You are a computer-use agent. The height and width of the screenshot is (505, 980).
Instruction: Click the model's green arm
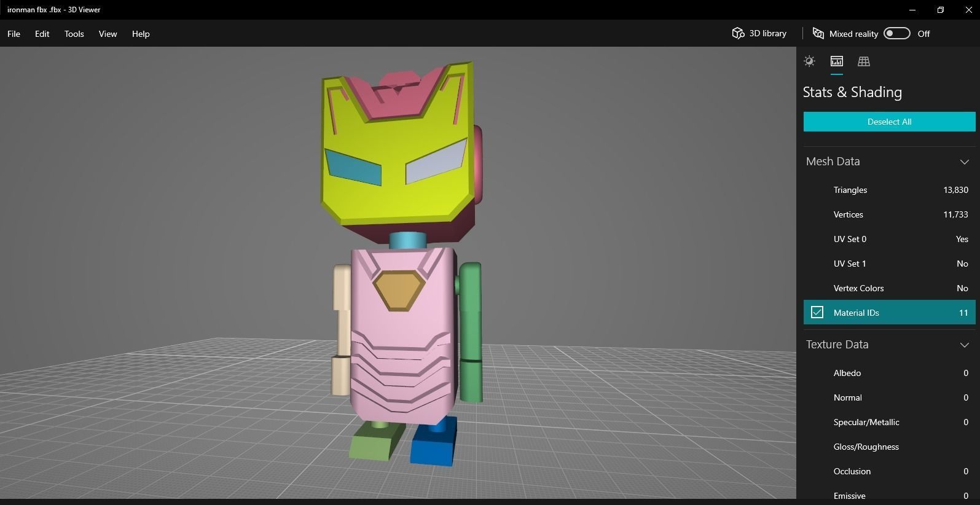click(471, 332)
